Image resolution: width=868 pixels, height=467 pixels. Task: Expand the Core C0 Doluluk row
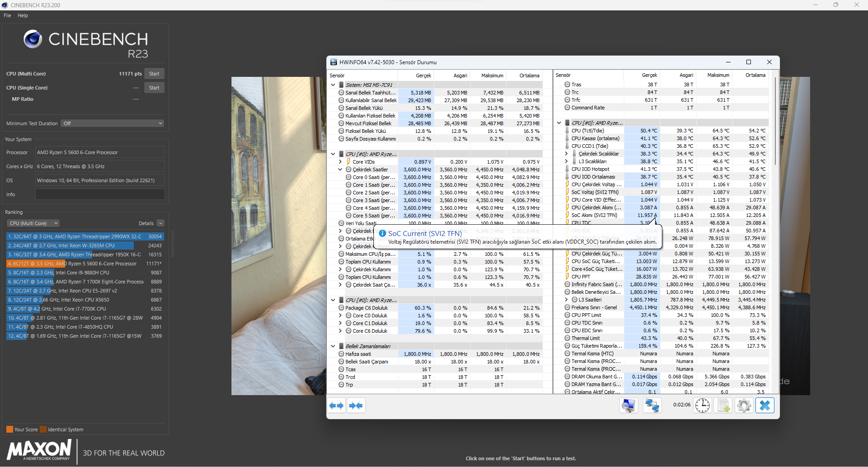pyautogui.click(x=340, y=316)
